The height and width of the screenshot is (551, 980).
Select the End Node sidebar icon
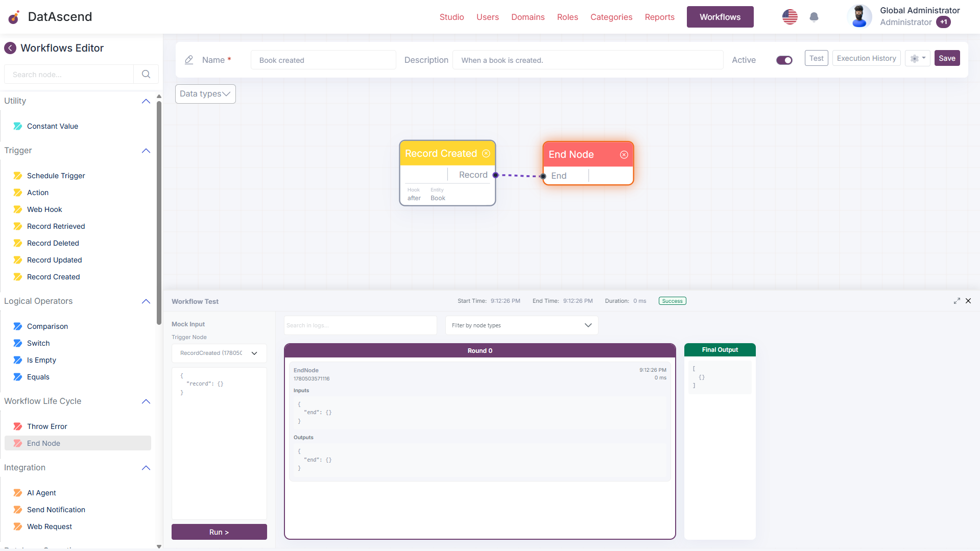point(18,443)
